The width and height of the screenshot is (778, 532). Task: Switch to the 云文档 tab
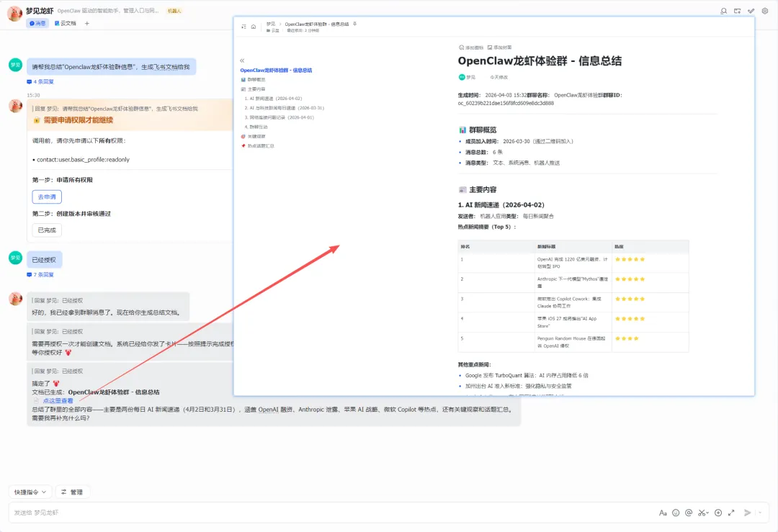(66, 23)
